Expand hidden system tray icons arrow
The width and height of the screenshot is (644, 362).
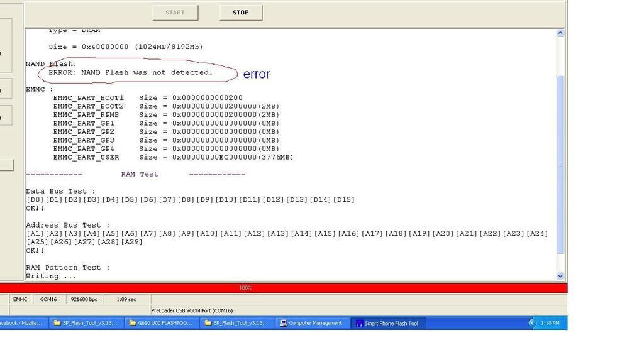pyautogui.click(x=532, y=323)
